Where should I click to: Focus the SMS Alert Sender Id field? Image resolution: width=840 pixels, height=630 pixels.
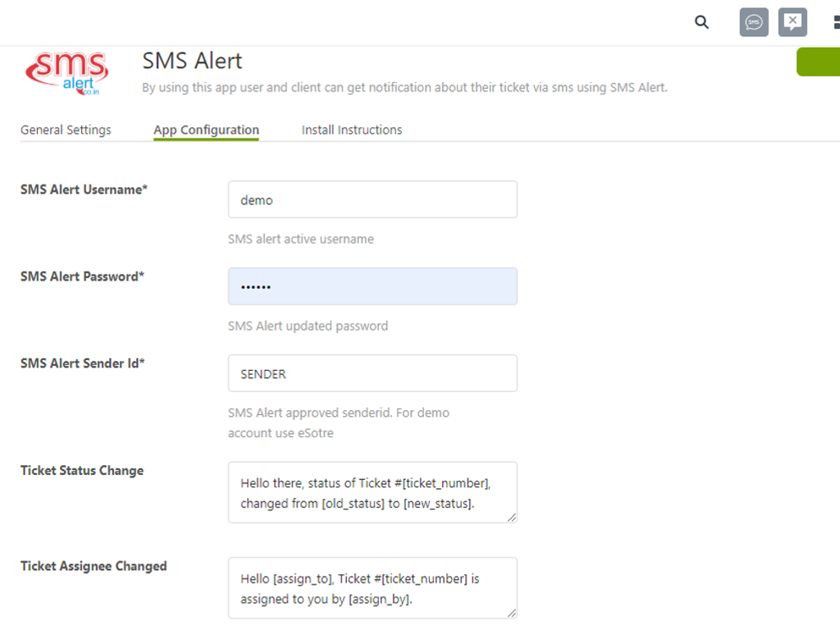(372, 373)
